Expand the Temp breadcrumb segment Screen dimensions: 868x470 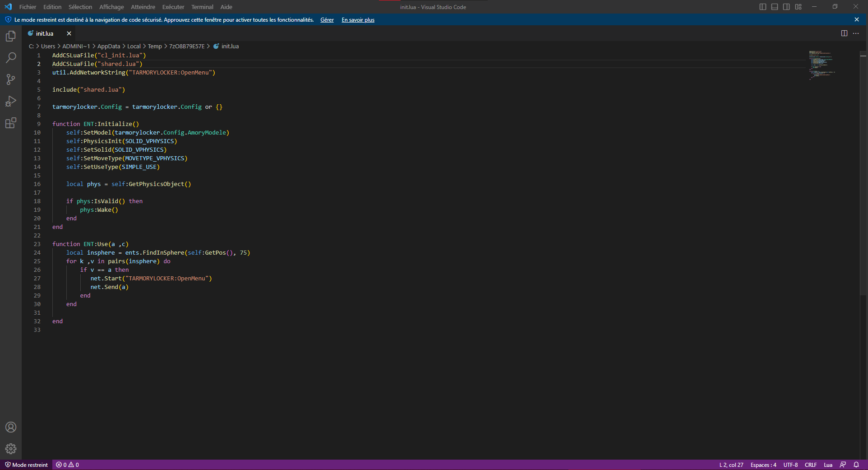(x=155, y=46)
